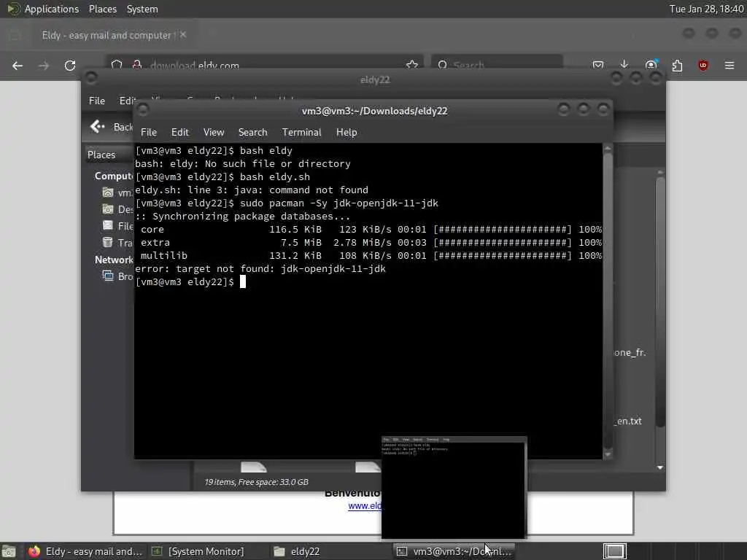Image resolution: width=747 pixels, height=560 pixels.
Task: Click the Firefox account icon
Action: coord(651,65)
